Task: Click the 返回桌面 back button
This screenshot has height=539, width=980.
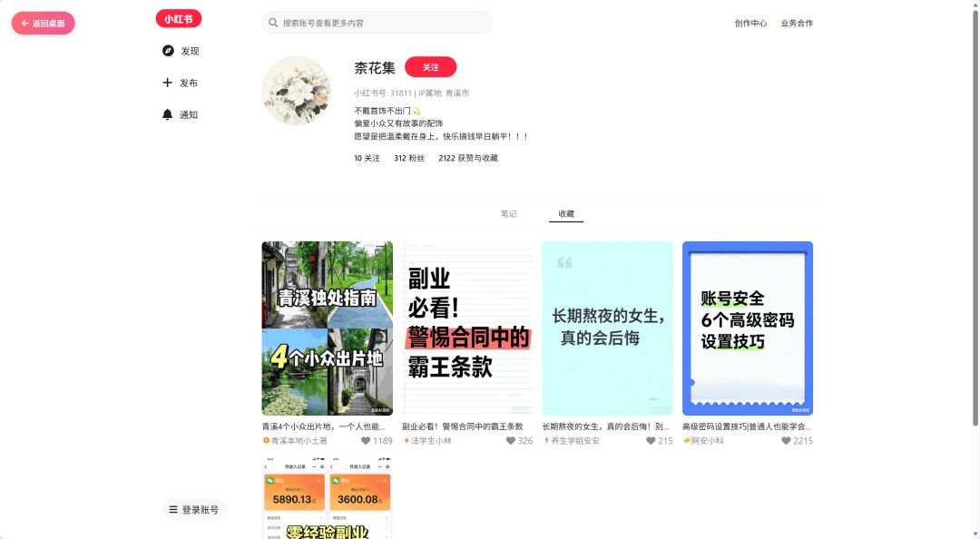Action: (x=44, y=23)
